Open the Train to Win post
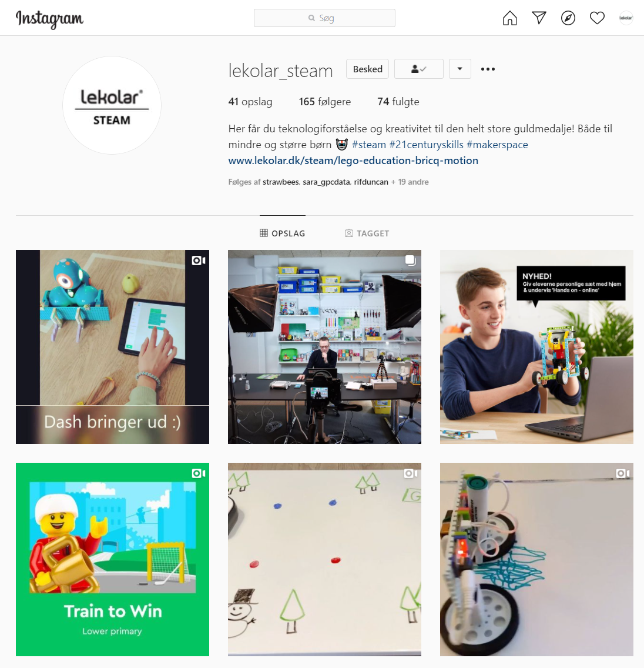644x668 pixels. point(112,559)
